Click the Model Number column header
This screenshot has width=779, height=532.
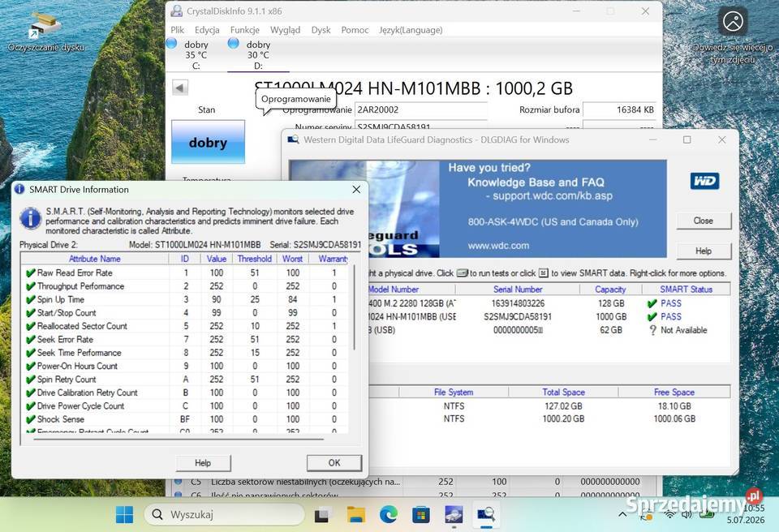(x=411, y=289)
